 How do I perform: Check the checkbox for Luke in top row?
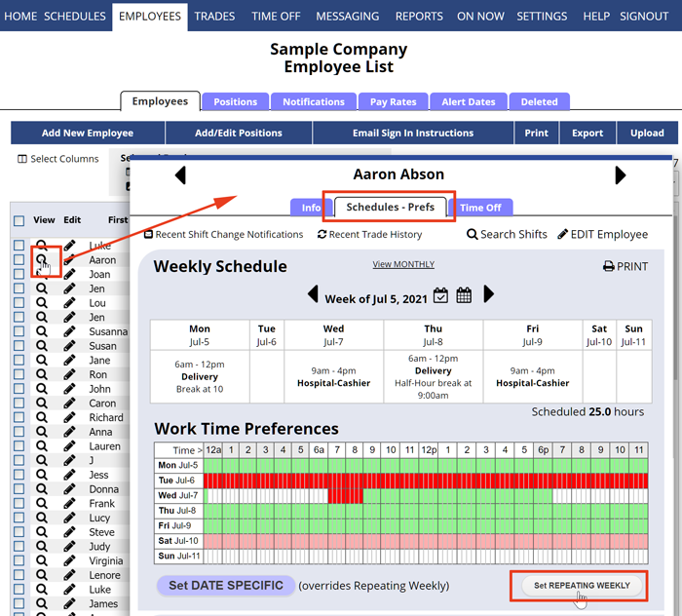(x=19, y=246)
